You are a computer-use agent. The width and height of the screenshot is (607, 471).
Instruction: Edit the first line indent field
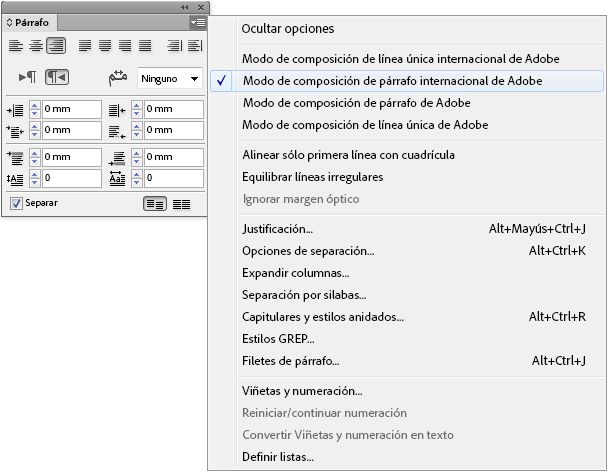pyautogui.click(x=72, y=130)
